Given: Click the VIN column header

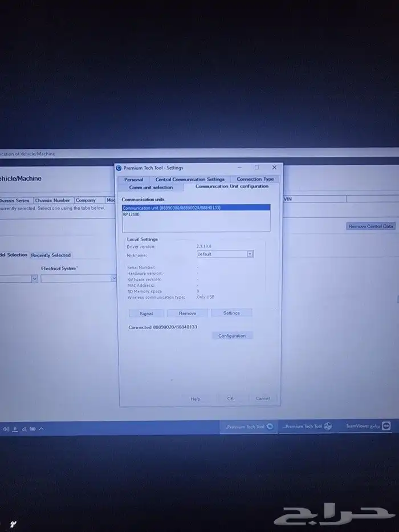Looking at the screenshot, I should 315,199.
